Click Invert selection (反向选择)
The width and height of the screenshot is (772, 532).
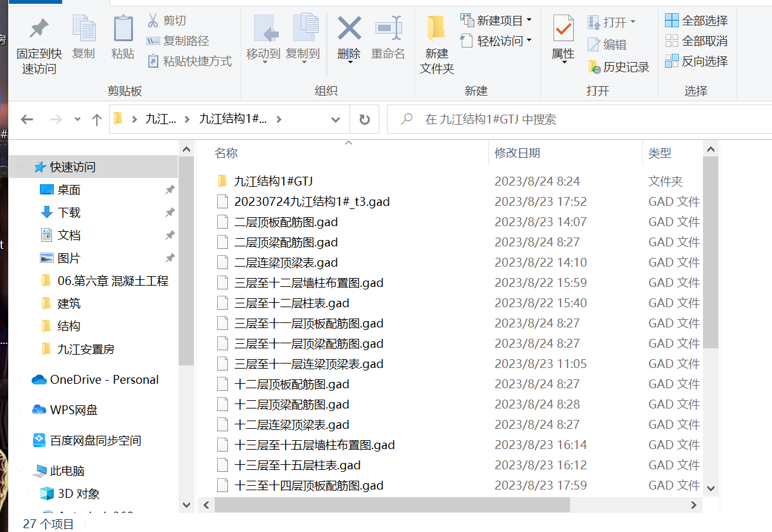tap(696, 61)
